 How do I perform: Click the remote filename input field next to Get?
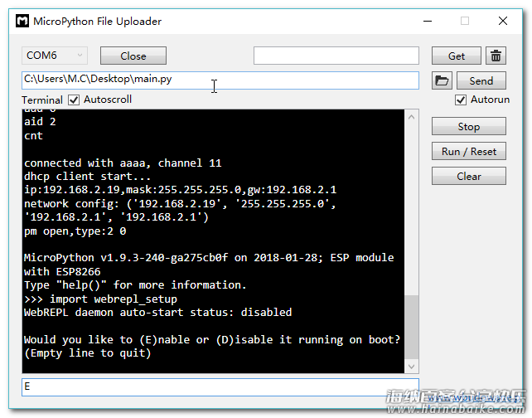[x=336, y=56]
